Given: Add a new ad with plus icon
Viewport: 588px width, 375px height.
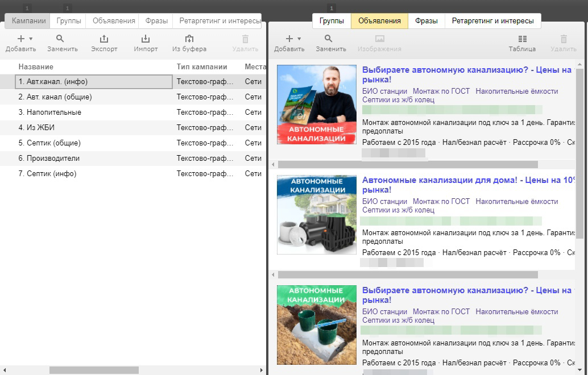Looking at the screenshot, I should point(289,39).
